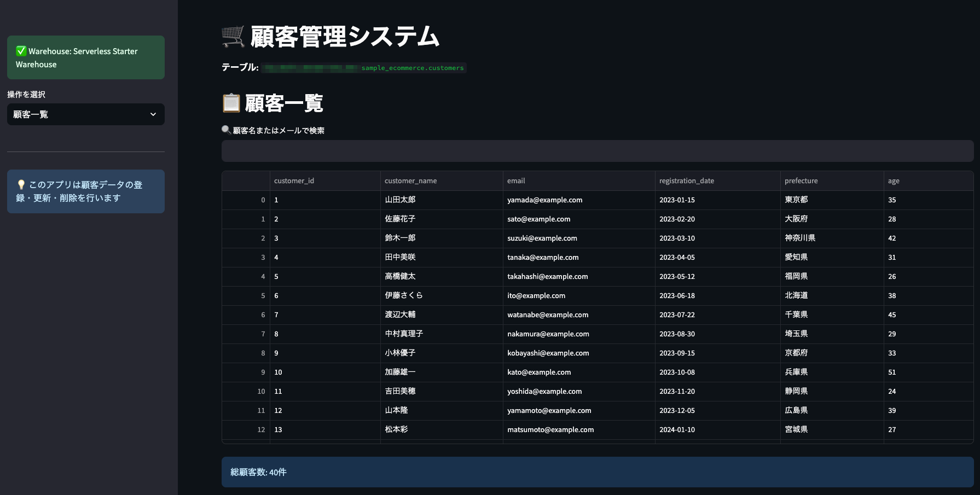
Task: Click the 2024-01-10 registration date cell
Action: (718, 430)
